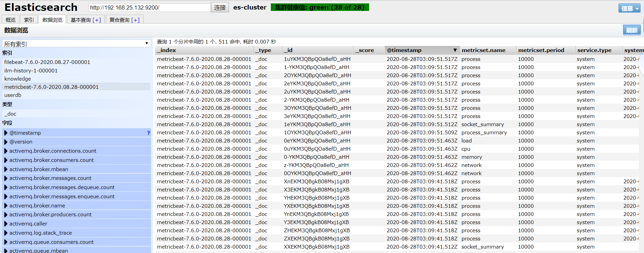Click the 连接 connect button

[220, 7]
